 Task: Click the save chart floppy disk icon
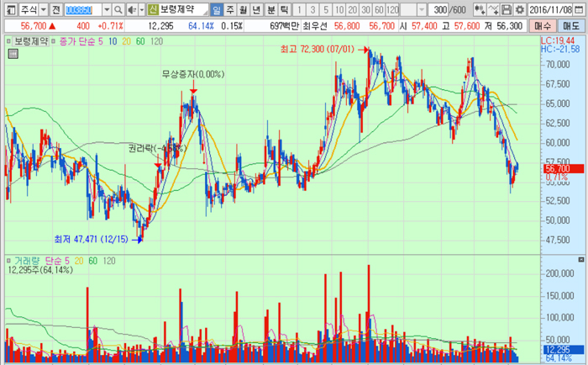(507, 9)
